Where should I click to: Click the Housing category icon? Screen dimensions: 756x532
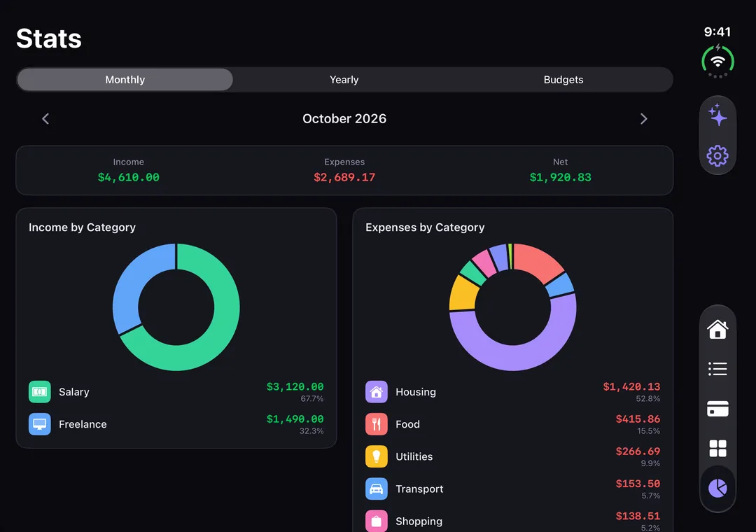point(376,391)
